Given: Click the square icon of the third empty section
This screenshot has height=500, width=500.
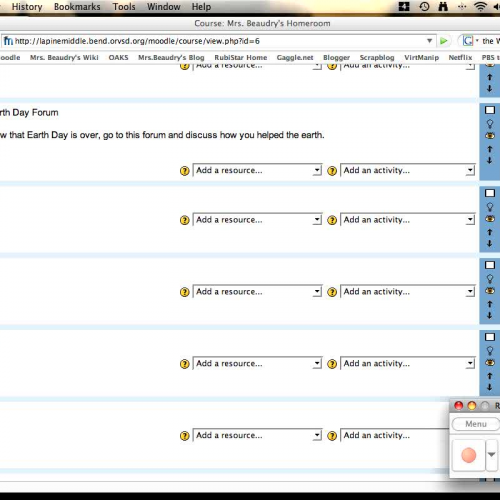Looking at the screenshot, I should pos(490,337).
